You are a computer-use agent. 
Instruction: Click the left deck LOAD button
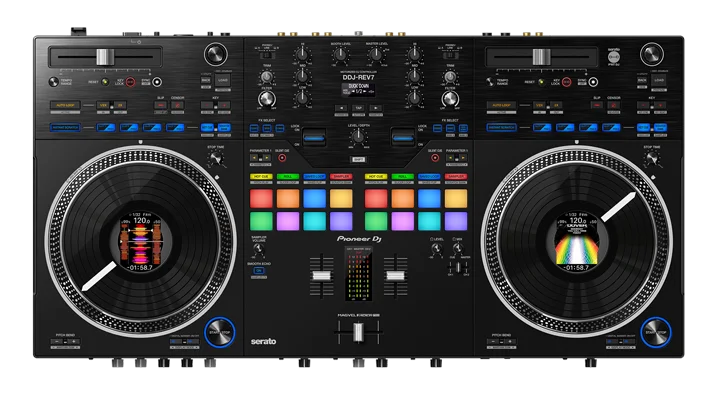click(223, 80)
